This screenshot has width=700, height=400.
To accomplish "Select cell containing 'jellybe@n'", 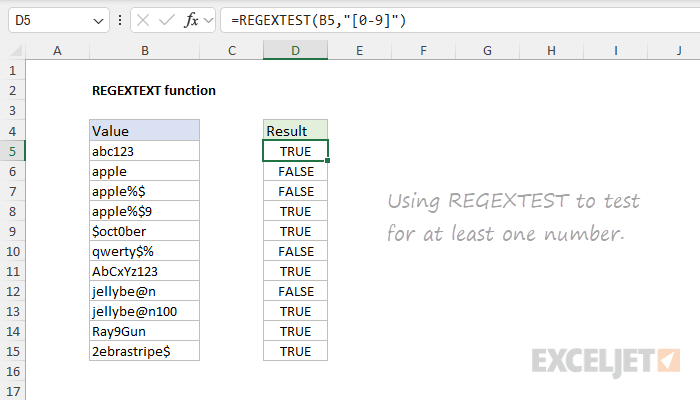I will [x=145, y=292].
